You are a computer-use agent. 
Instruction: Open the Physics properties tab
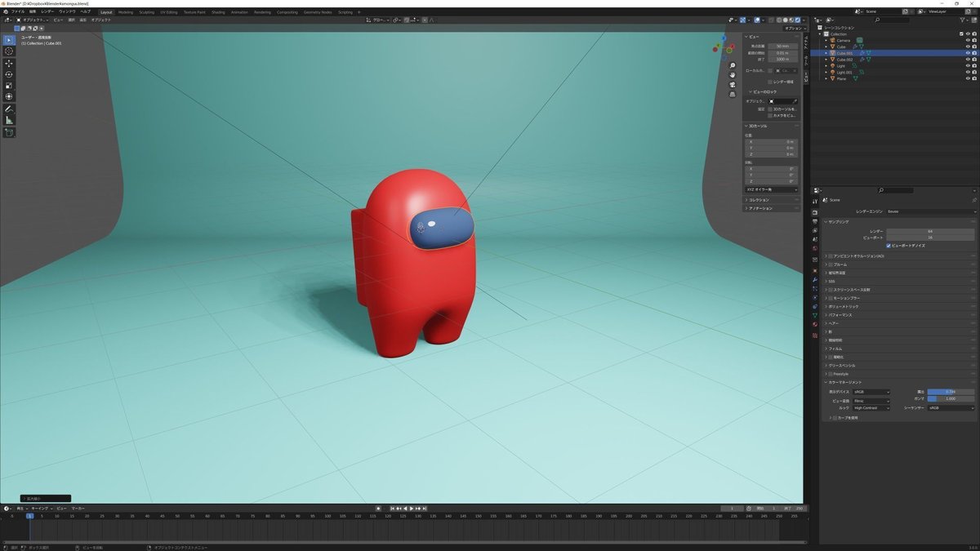(x=815, y=297)
